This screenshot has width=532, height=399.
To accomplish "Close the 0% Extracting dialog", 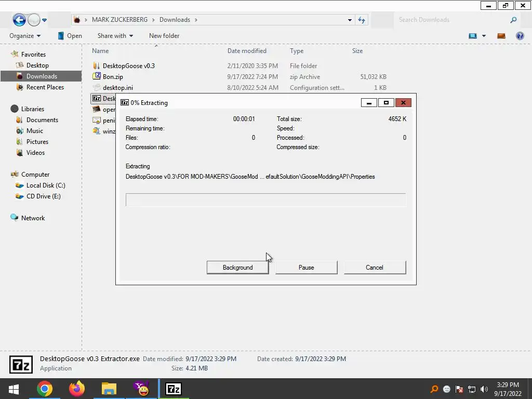I will coord(403,103).
